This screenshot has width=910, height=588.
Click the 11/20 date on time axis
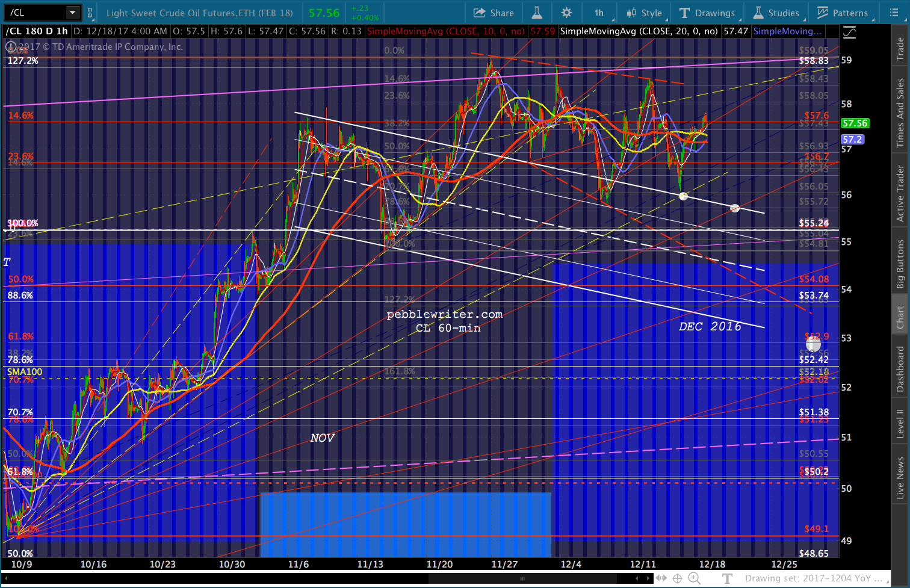(439, 564)
